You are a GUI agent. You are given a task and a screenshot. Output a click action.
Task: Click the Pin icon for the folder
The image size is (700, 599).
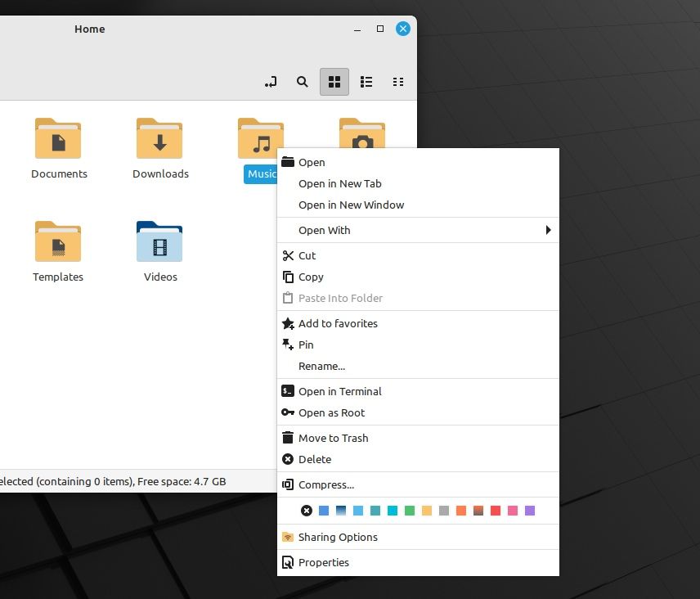click(x=287, y=345)
